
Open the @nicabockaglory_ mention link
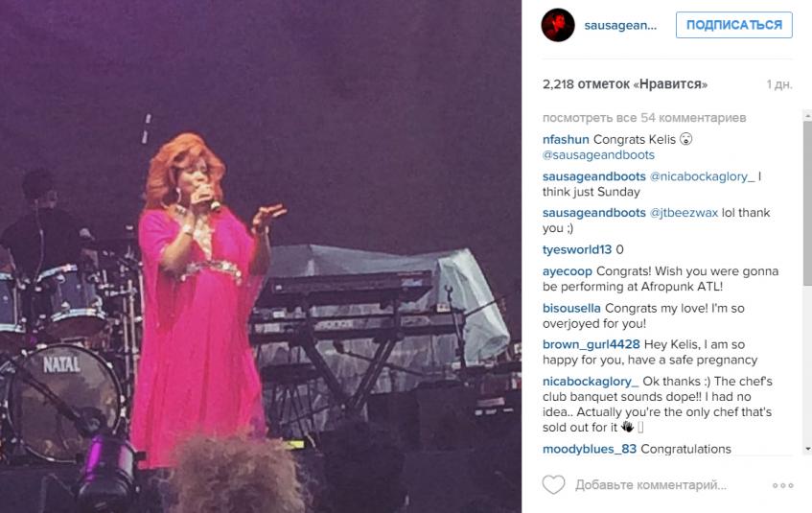tap(702, 176)
